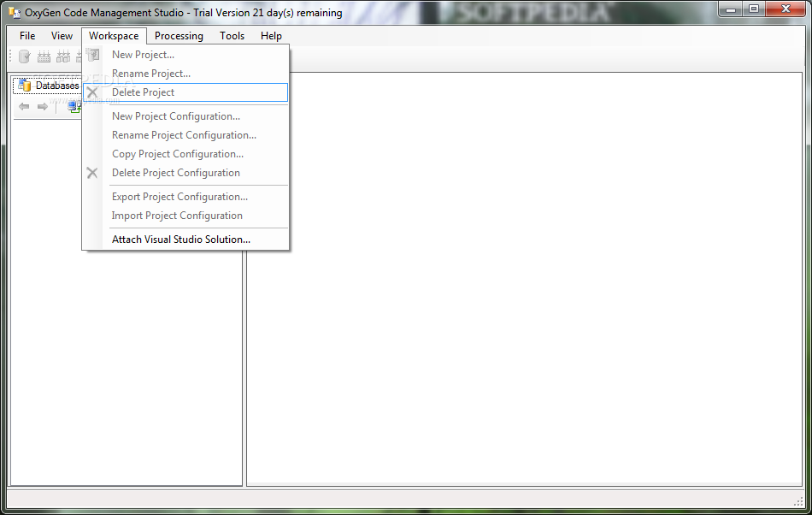Click the status bar resize grip
Screen dimensions: 812x515
798,501
